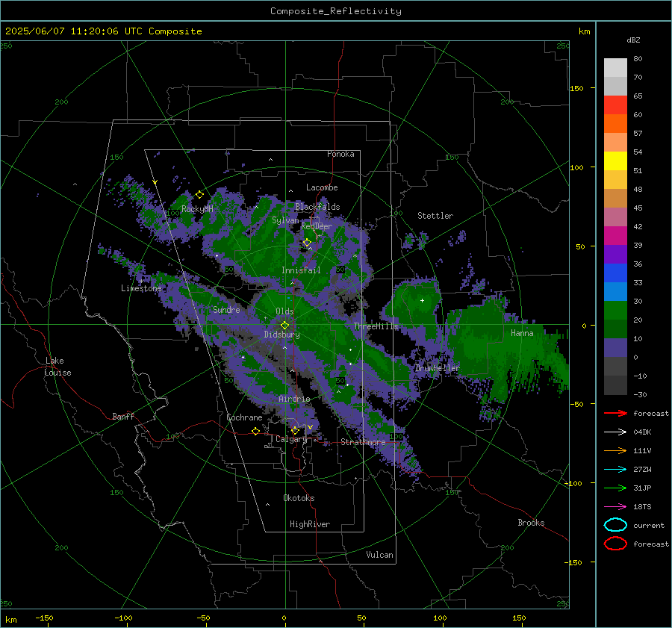672x628 pixels.
Task: Click the ThreeHills label
Action: 376,326
